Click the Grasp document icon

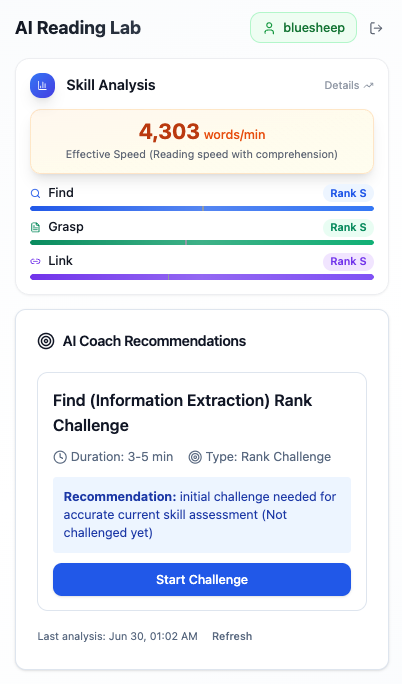(x=35, y=227)
